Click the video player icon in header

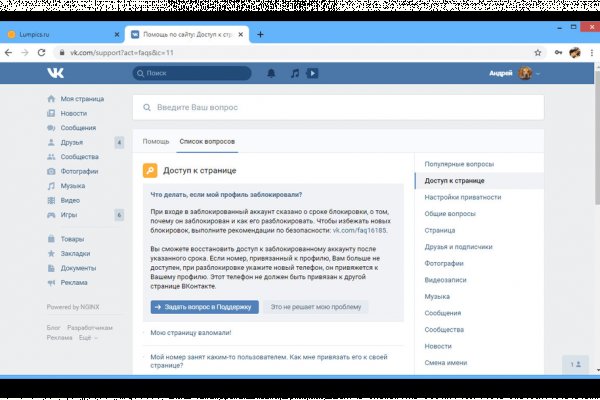(312, 73)
